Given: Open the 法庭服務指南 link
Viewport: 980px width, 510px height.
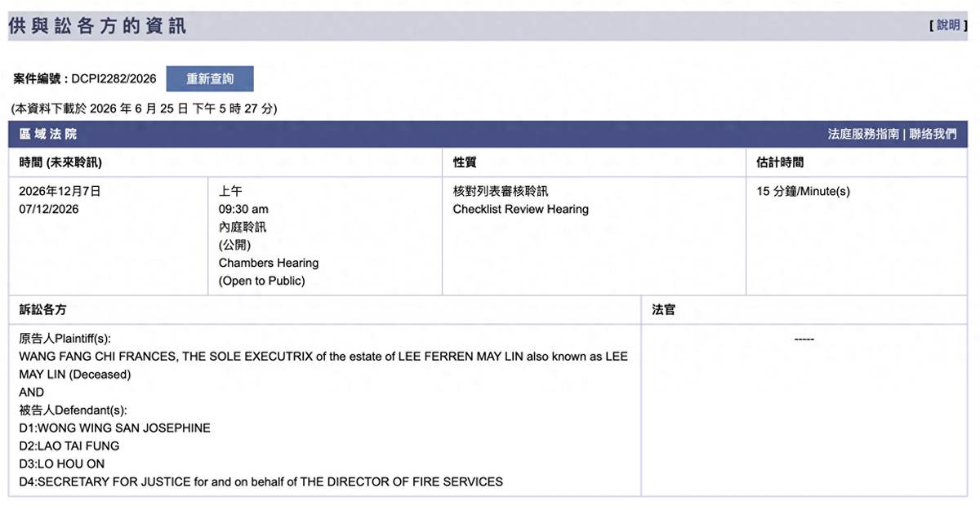Looking at the screenshot, I should [863, 134].
